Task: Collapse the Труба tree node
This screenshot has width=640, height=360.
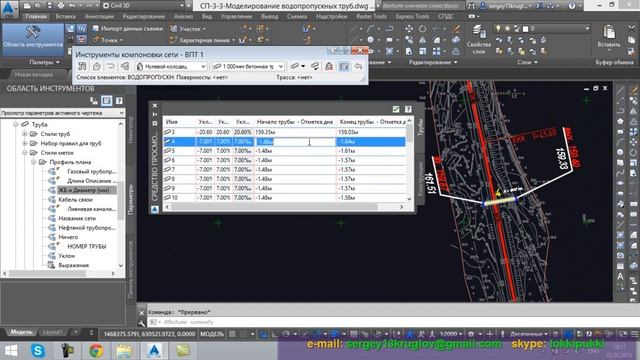Action: click(16, 124)
